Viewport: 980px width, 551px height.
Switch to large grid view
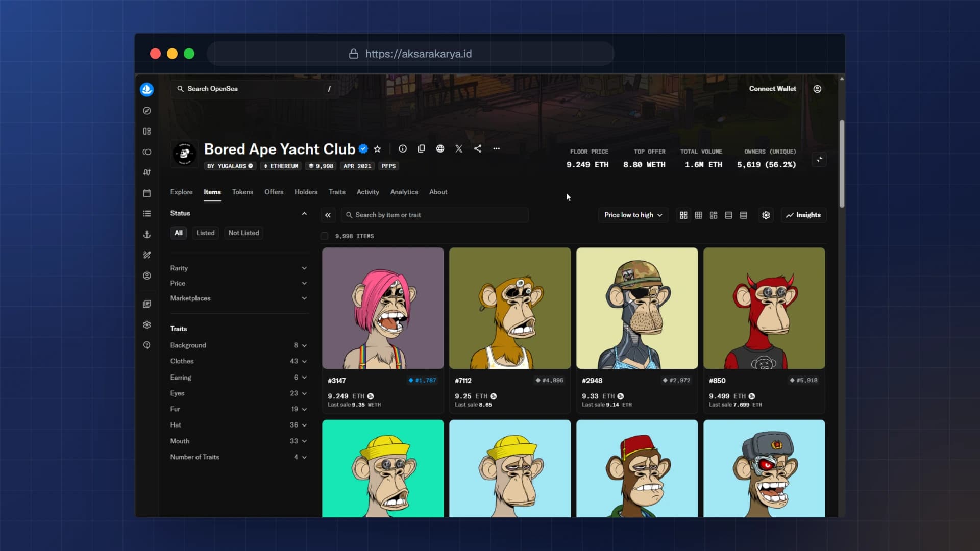tap(683, 215)
